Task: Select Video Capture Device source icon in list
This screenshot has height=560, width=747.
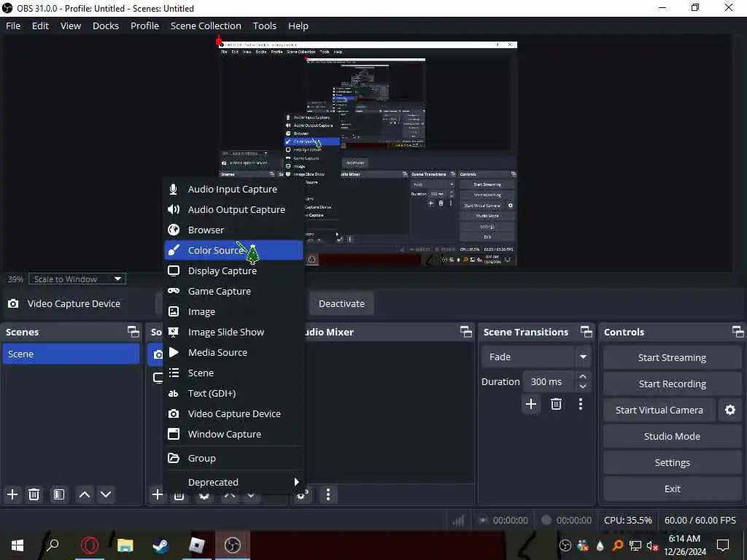Action: pyautogui.click(x=158, y=355)
